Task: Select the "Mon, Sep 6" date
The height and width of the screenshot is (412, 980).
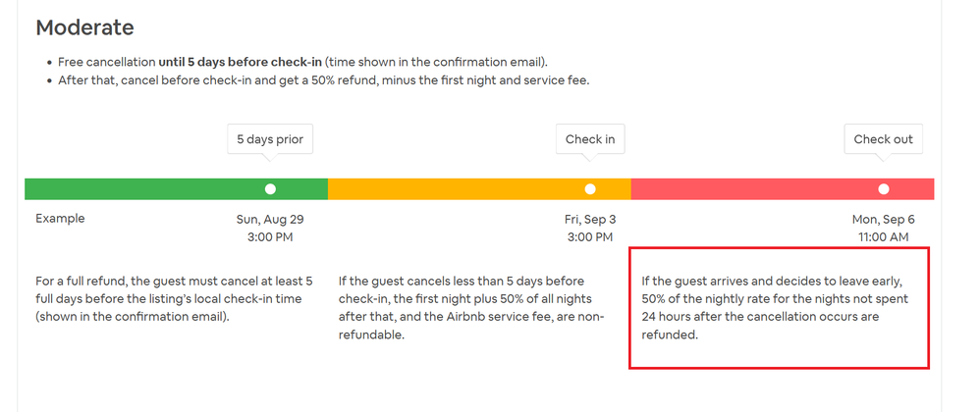Action: pos(881,220)
